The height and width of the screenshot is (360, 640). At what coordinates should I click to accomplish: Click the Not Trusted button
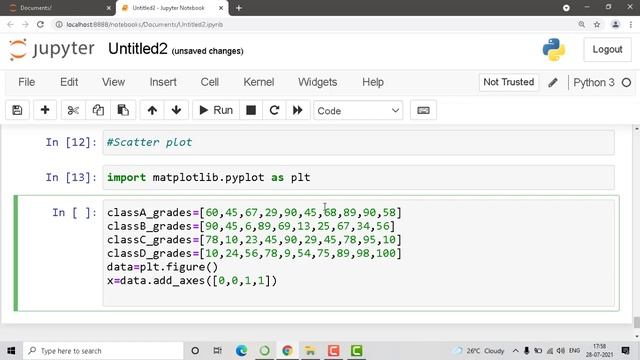(x=509, y=82)
